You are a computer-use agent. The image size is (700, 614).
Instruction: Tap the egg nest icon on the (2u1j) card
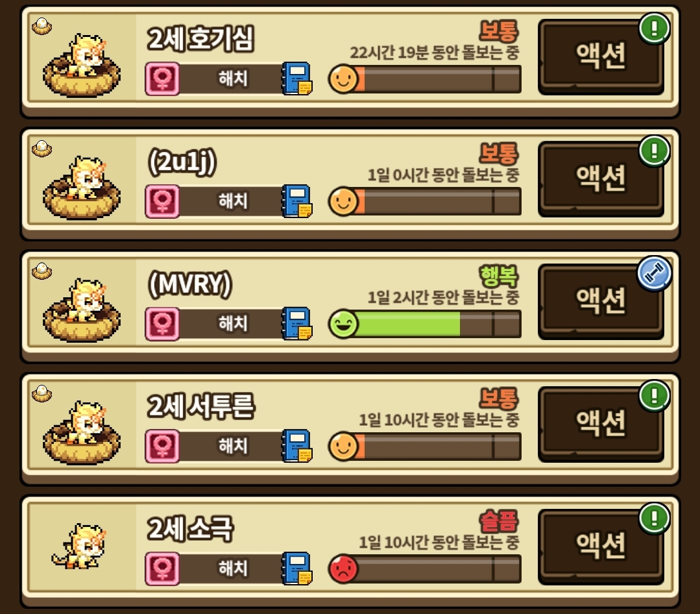coord(42,149)
